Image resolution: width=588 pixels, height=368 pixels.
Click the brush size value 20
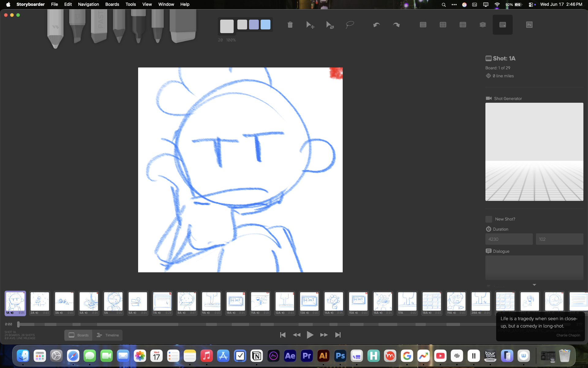point(221,40)
